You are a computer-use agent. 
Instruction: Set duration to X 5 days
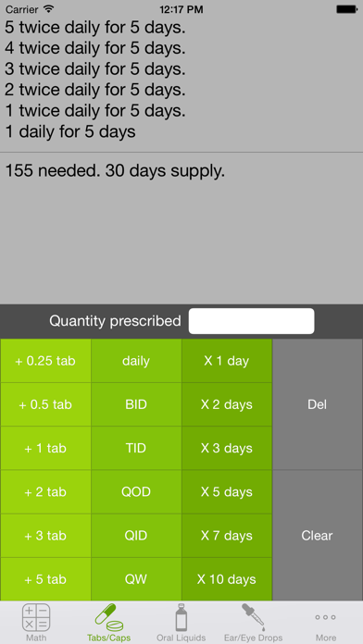point(227,491)
